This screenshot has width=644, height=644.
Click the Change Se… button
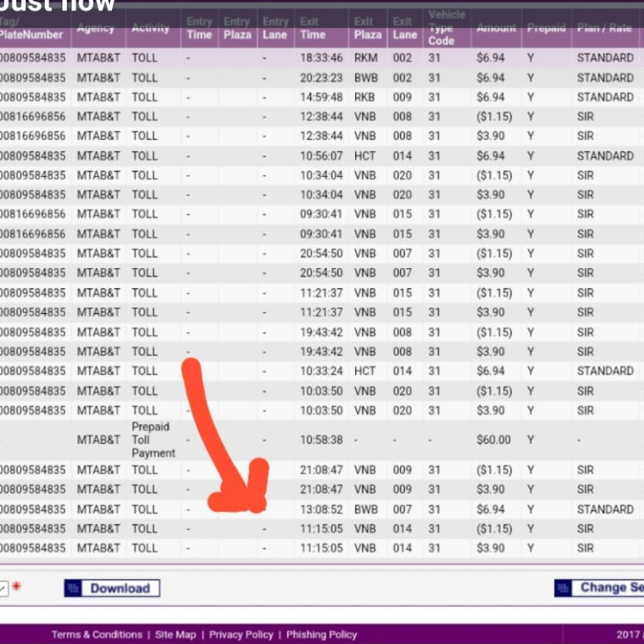point(599,588)
